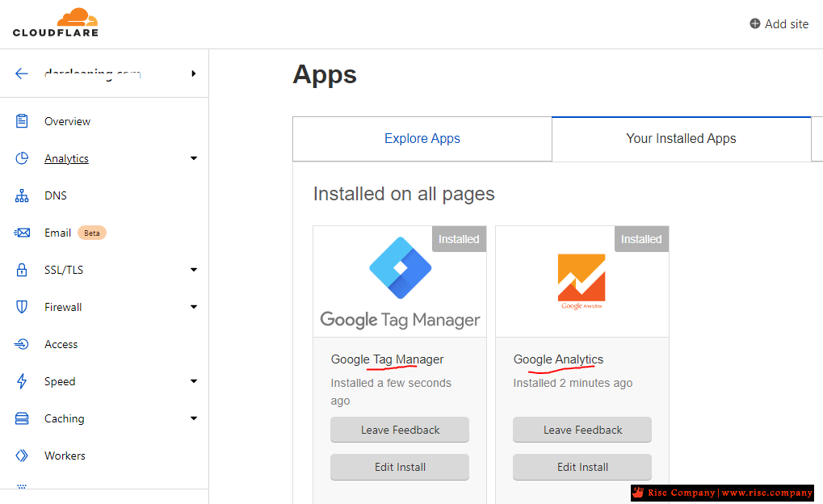
Task: Click the Overview clipboard icon
Action: pos(22,121)
